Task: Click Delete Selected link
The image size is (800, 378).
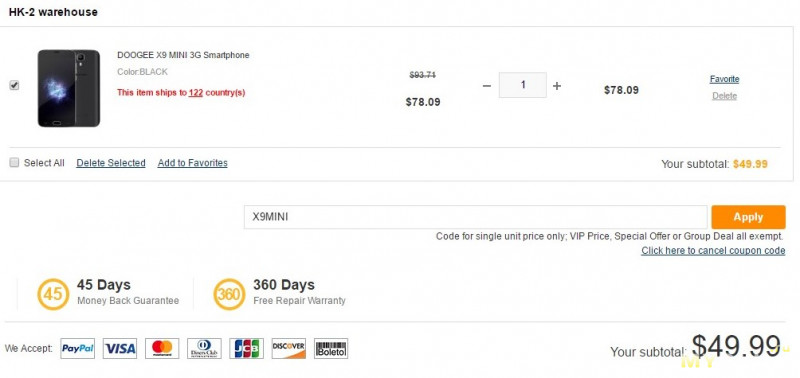Action: tap(111, 163)
